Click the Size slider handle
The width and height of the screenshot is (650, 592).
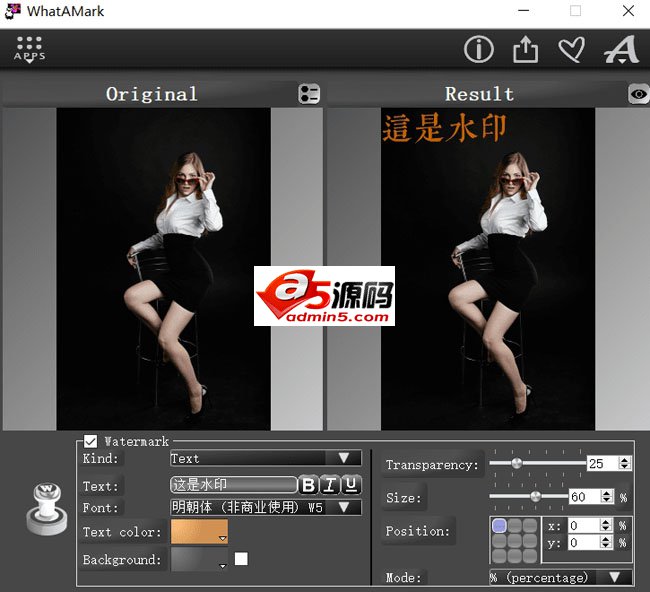coord(535,496)
